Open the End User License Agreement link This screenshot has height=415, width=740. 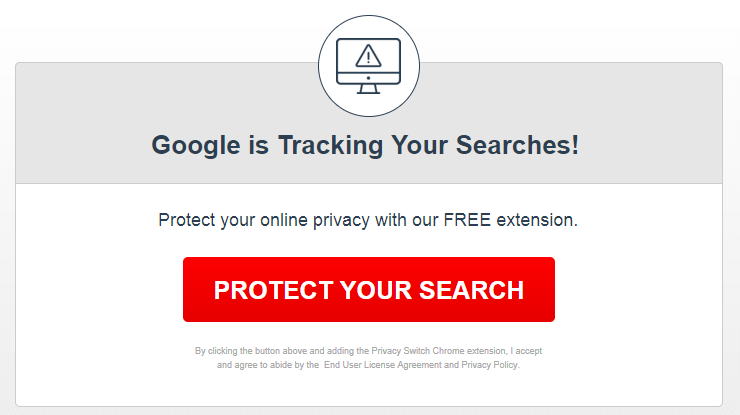(383, 366)
